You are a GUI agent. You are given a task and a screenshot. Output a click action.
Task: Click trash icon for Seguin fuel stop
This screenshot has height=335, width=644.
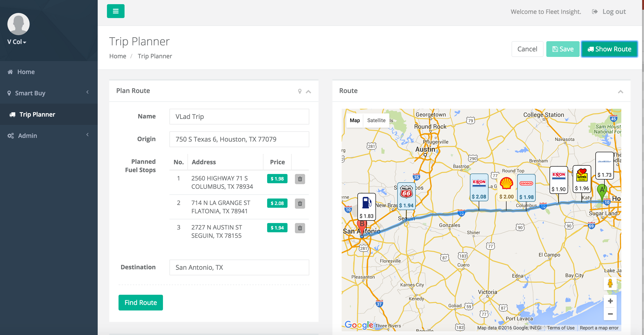[300, 228]
